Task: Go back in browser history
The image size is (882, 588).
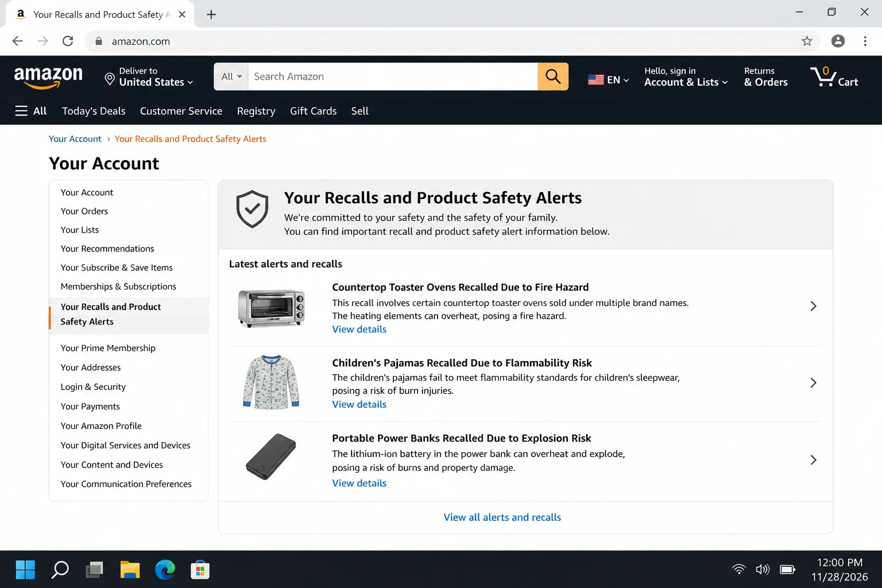Action: coord(18,41)
